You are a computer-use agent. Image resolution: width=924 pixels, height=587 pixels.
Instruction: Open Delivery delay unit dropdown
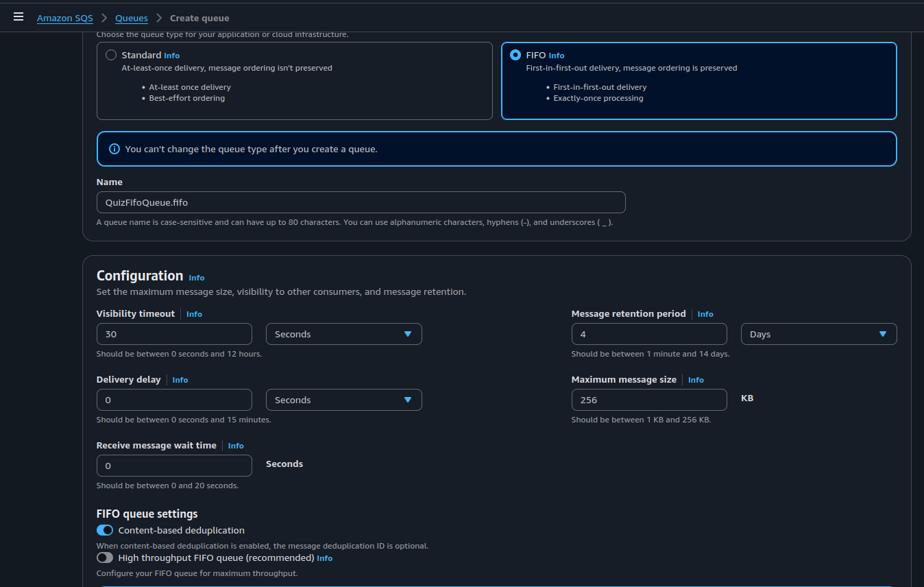point(343,400)
